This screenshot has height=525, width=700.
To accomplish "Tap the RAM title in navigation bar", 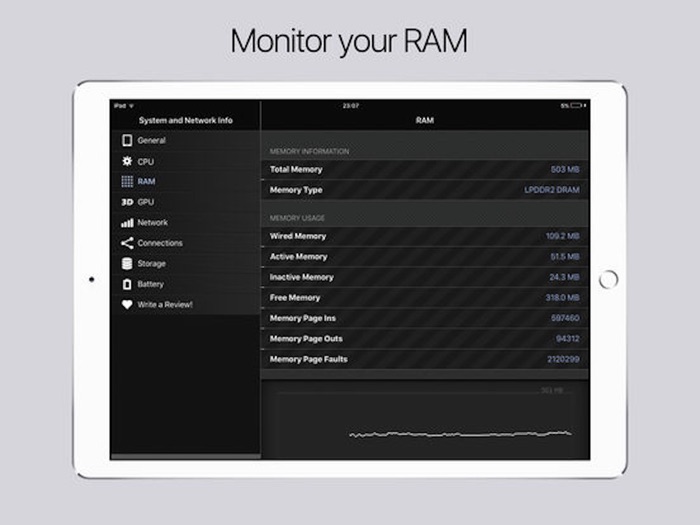I will click(x=425, y=120).
